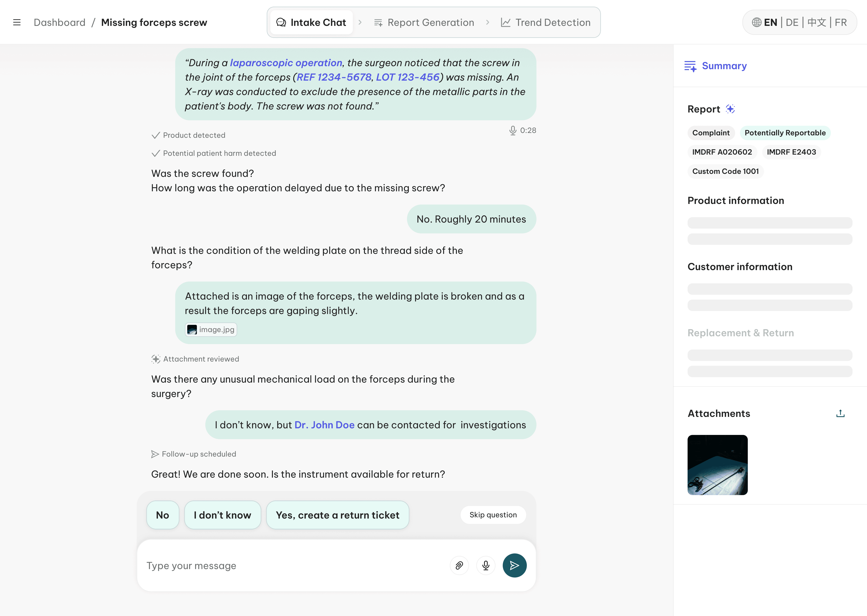867x616 pixels.
Task: Go to Dashboard breadcrumb link
Action: 60,22
